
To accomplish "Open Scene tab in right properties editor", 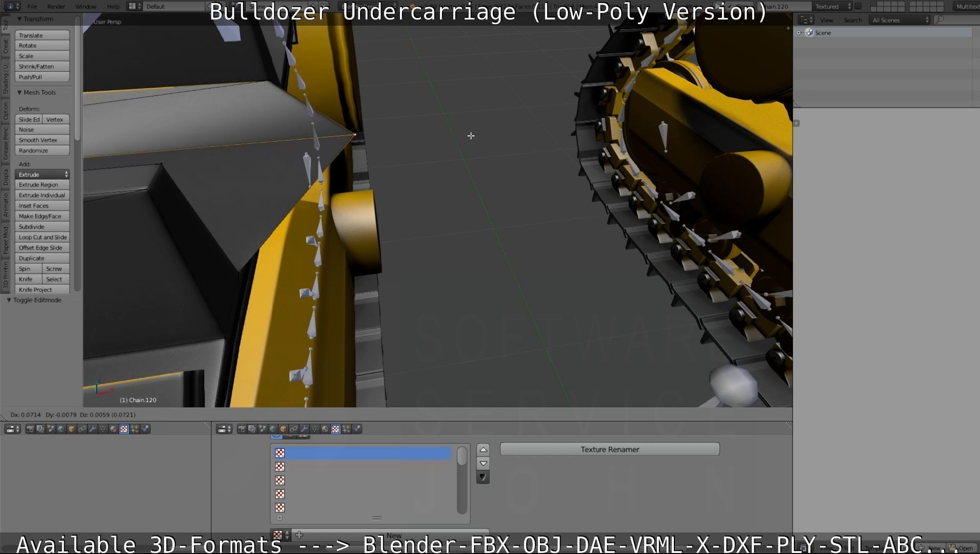I will click(x=263, y=429).
